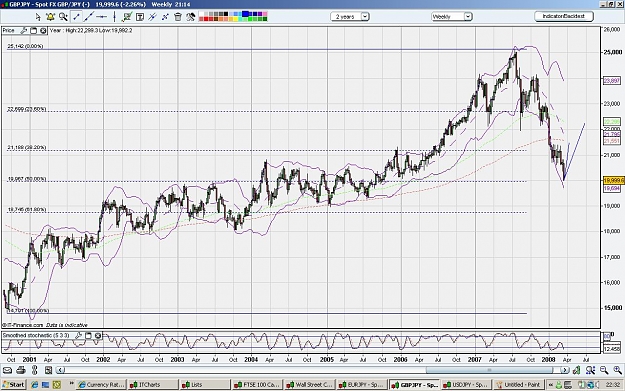Switch to Lists taskbar window
This screenshot has width=625, height=391.
click(205, 385)
